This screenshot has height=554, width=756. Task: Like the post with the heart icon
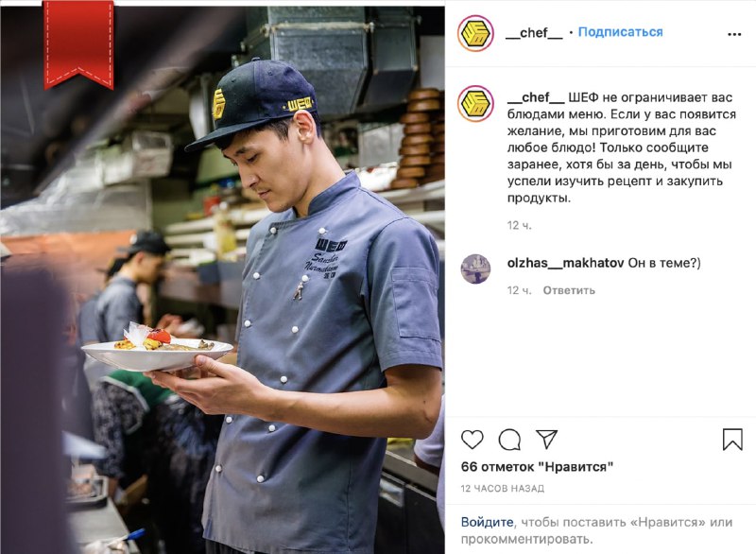(472, 440)
